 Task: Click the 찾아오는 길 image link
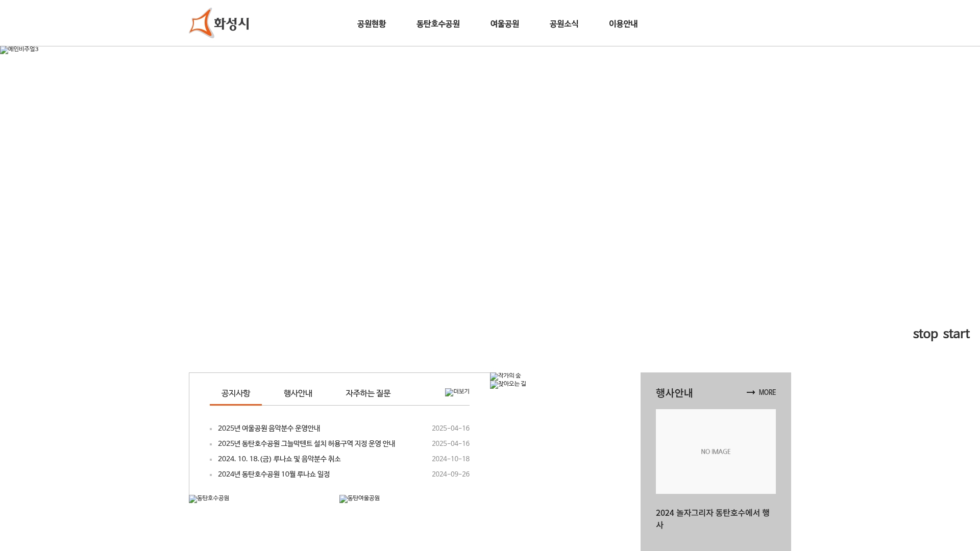pos(508,384)
